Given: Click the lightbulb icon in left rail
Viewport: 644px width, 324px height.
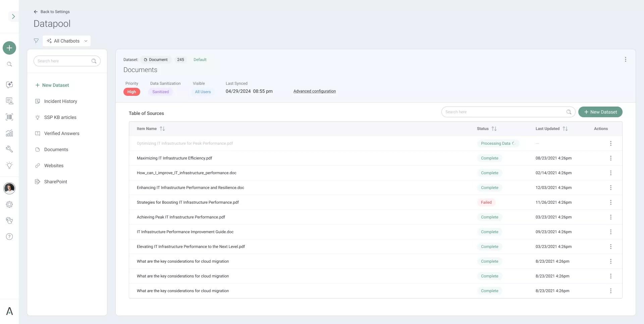Looking at the screenshot, I should click(9, 165).
